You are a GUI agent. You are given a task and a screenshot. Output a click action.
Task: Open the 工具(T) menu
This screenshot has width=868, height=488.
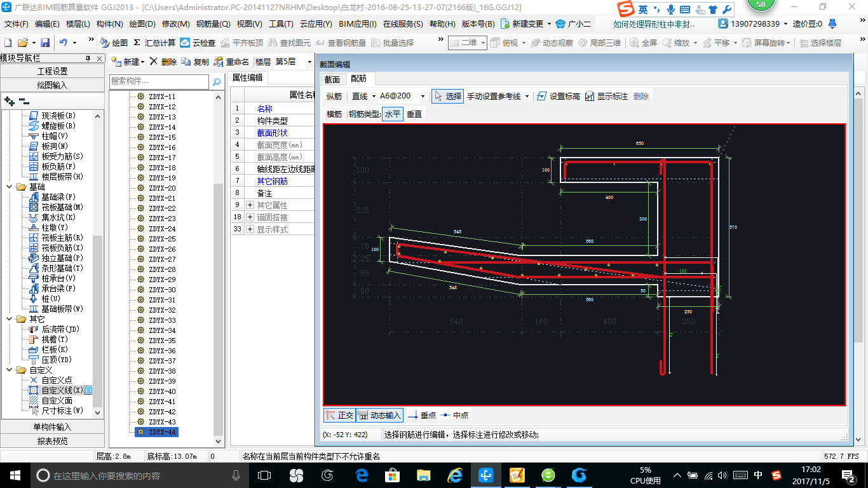click(x=281, y=24)
